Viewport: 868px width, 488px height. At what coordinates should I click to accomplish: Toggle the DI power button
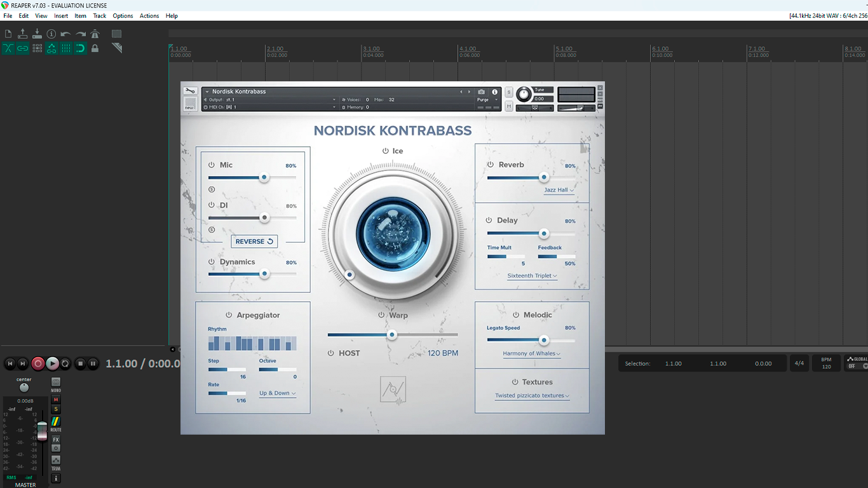pyautogui.click(x=212, y=205)
